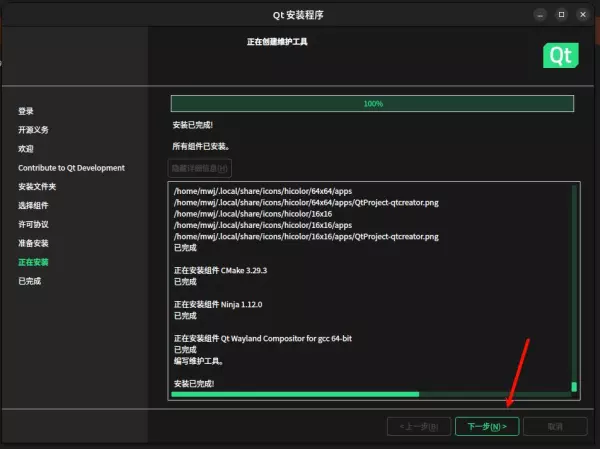
Task: Select the 欢迎 step in sidebar
Action: (26, 149)
